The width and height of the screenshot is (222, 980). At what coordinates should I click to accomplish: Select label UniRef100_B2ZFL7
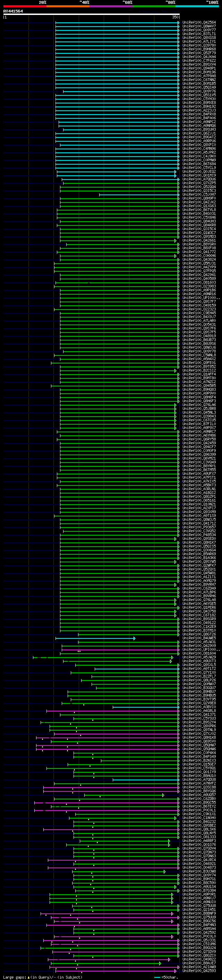coord(199,677)
